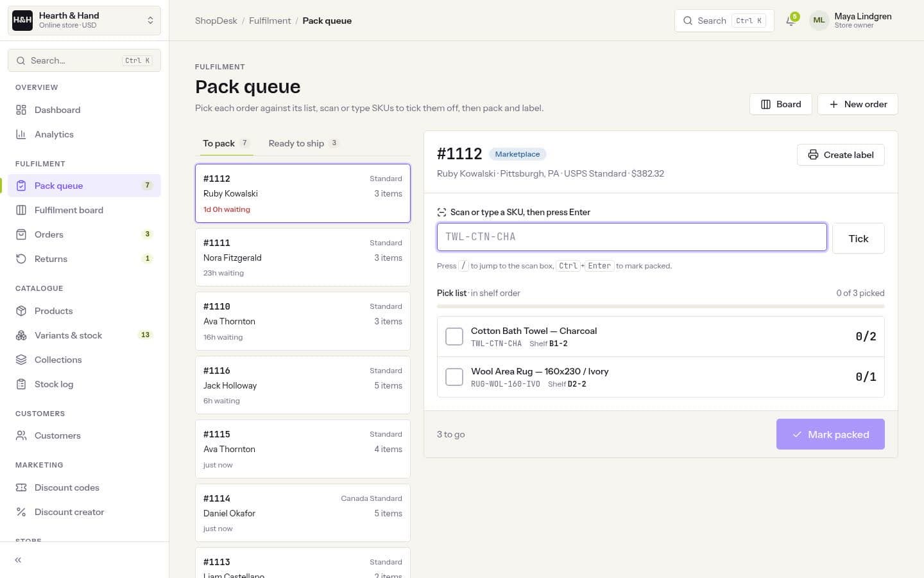
Task: Open notifications bell in header
Action: (791, 21)
